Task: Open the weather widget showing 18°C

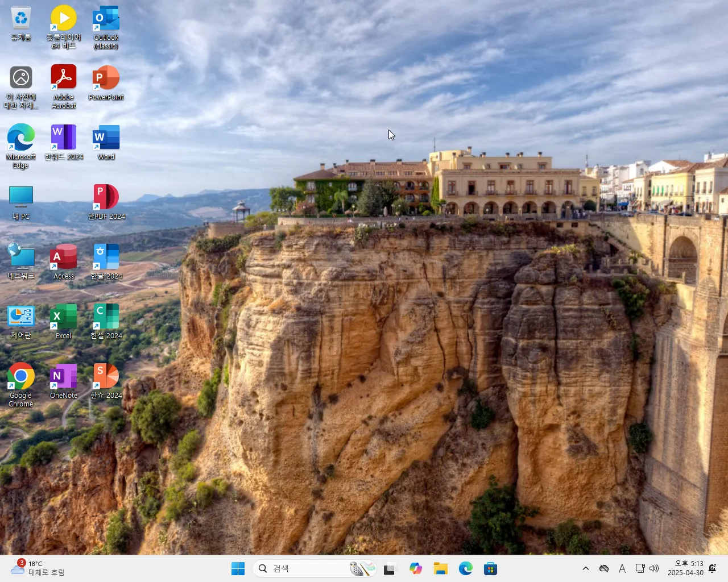Action: pos(38,568)
